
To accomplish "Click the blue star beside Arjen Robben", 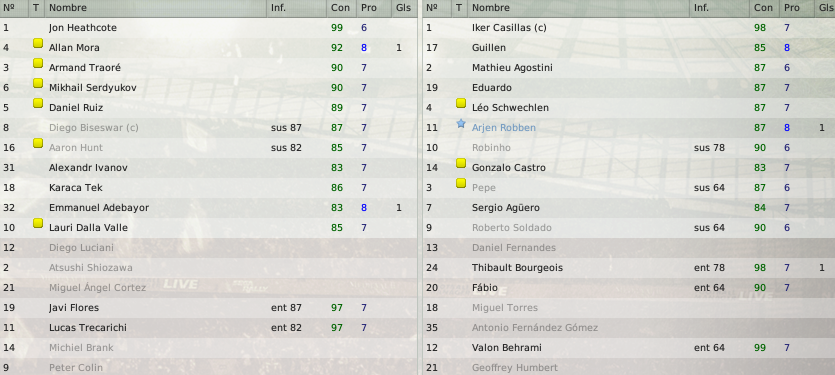I will pyautogui.click(x=461, y=124).
